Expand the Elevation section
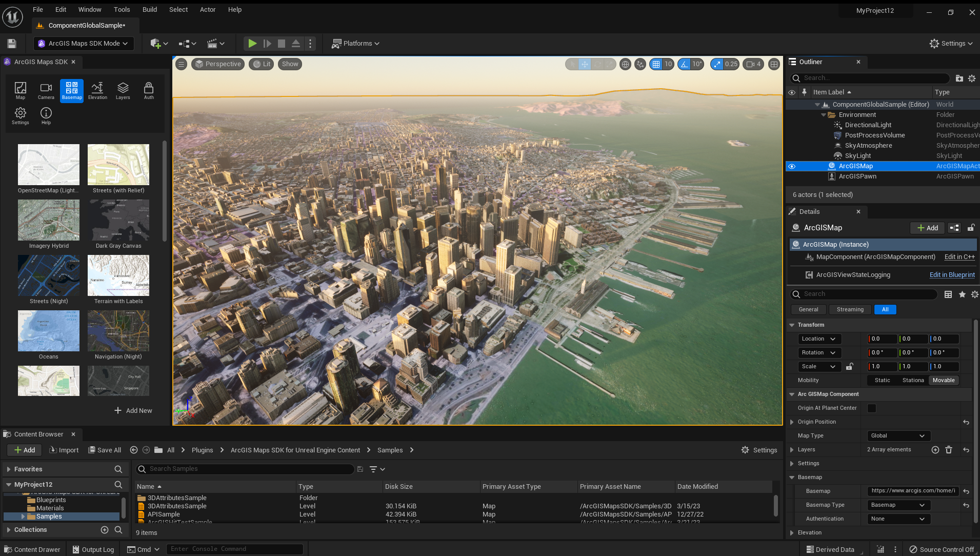 coord(792,533)
